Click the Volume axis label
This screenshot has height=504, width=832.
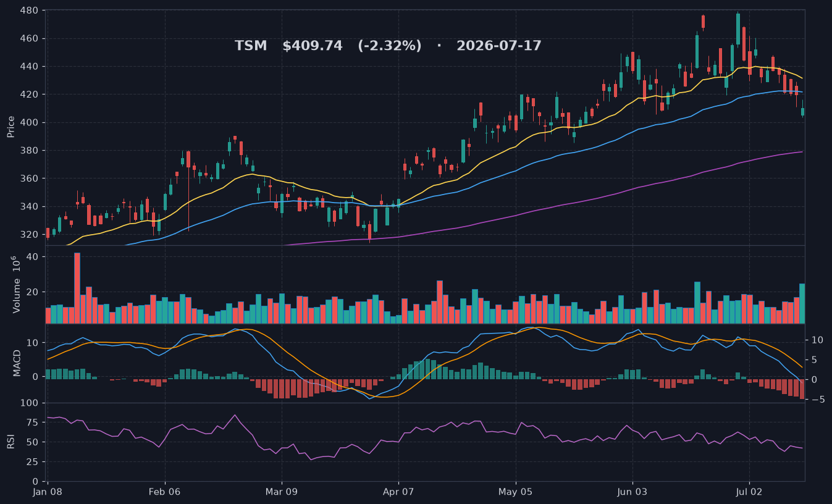click(17, 284)
